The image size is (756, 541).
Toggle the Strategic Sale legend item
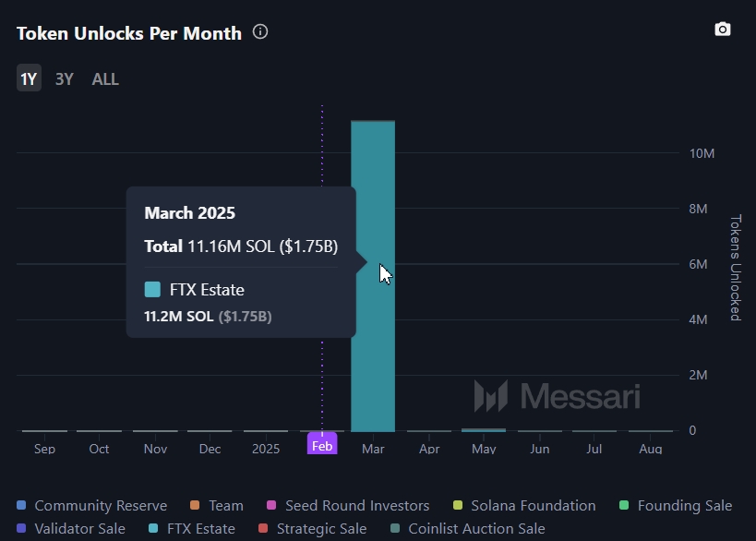[x=311, y=529]
